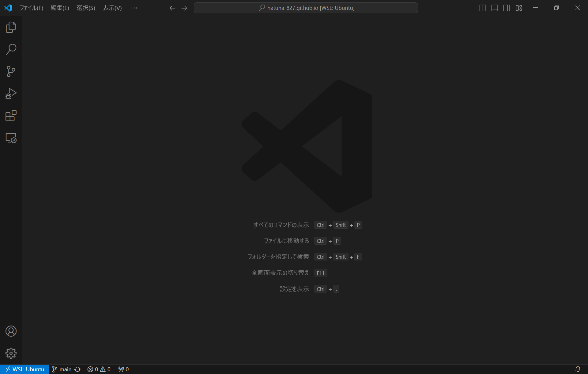Minimize the VS Code window
588x374 pixels.
(x=535, y=8)
